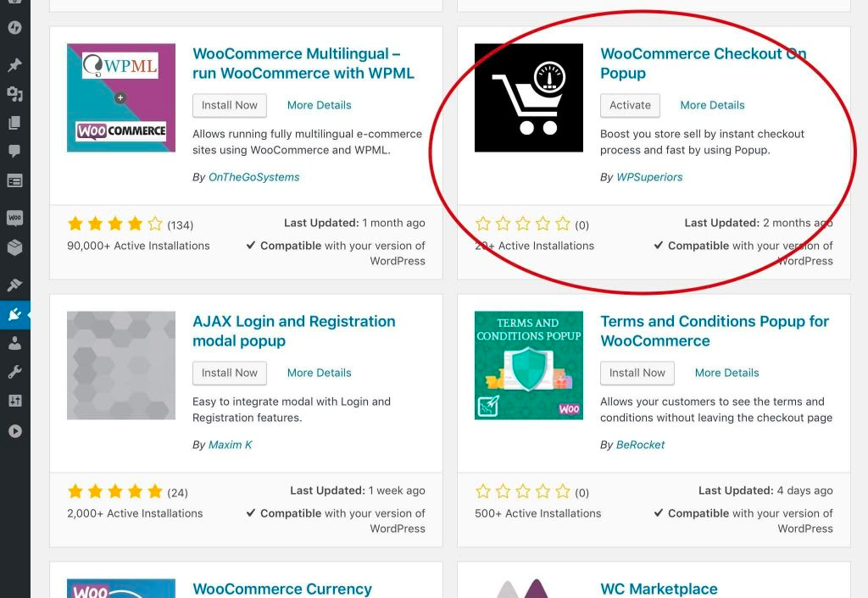868x598 pixels.
Task: Click the rating count '(24)'
Action: coord(178,493)
